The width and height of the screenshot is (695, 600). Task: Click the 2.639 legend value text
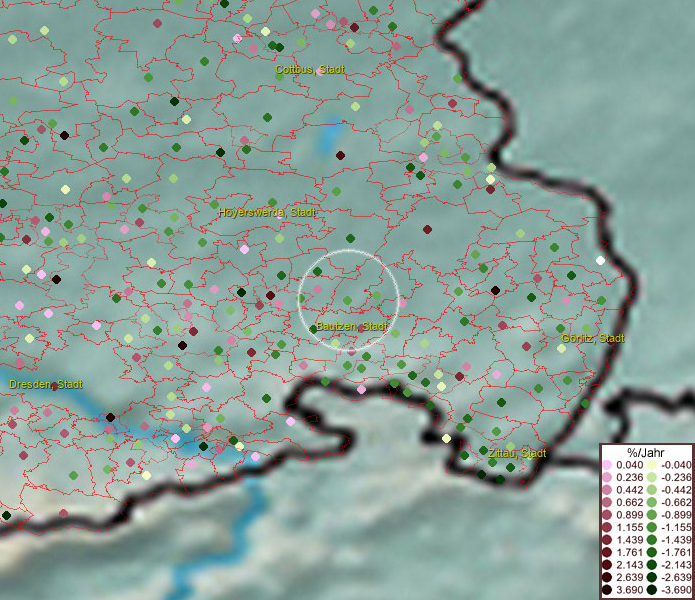(x=630, y=578)
